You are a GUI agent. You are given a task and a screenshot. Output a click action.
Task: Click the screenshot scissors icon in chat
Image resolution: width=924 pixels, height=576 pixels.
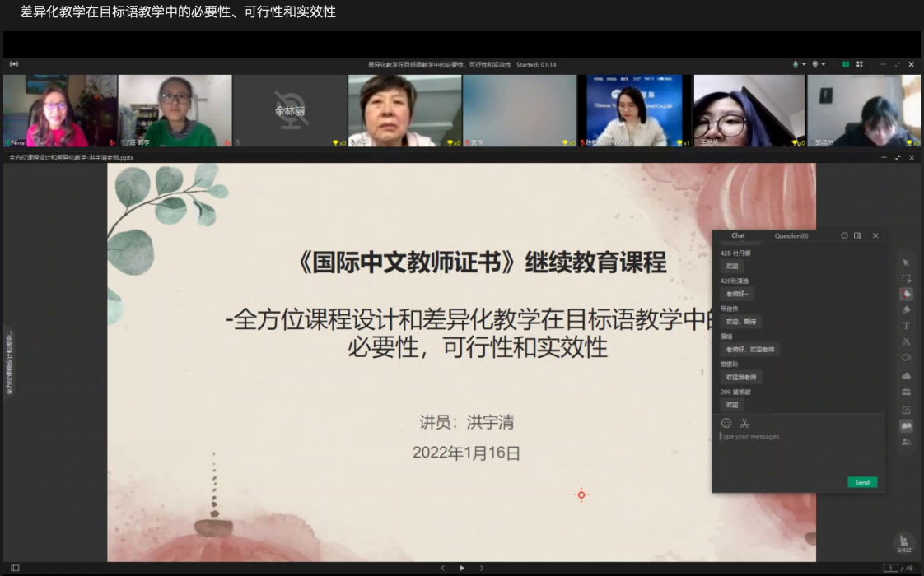click(x=744, y=423)
